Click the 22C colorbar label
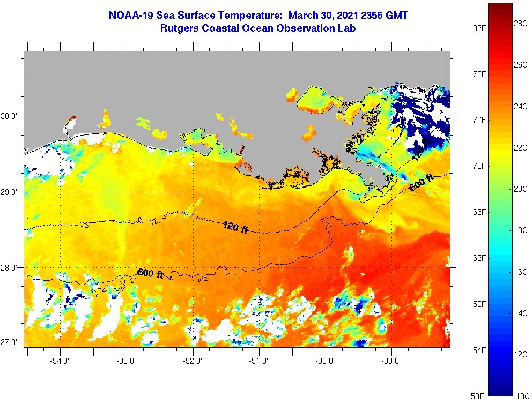Viewport: 532px width, 404px height. [521, 148]
